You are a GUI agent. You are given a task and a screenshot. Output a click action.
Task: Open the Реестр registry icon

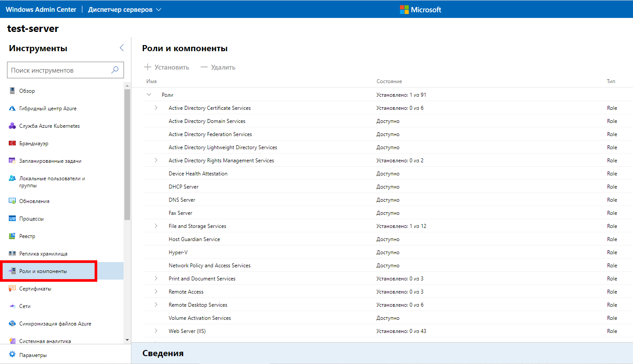12,236
